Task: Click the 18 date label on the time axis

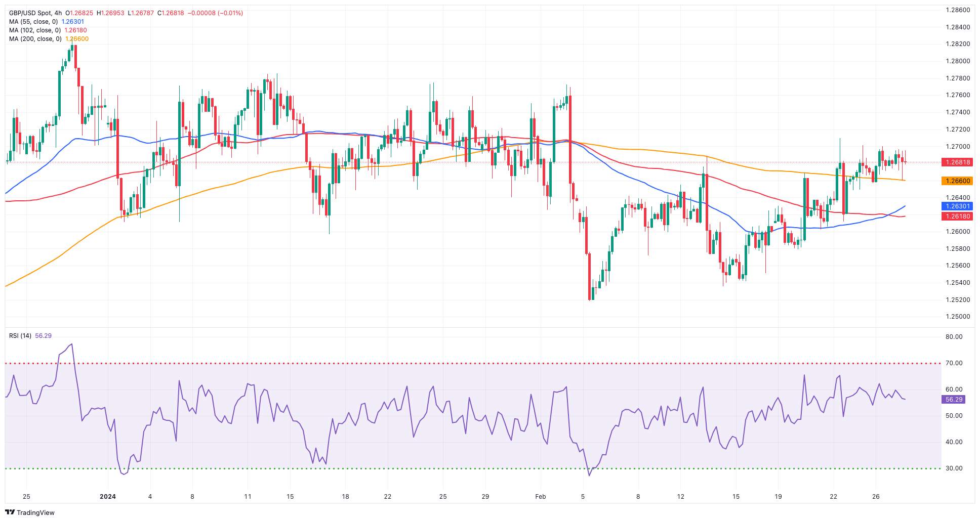Action: pos(345,497)
